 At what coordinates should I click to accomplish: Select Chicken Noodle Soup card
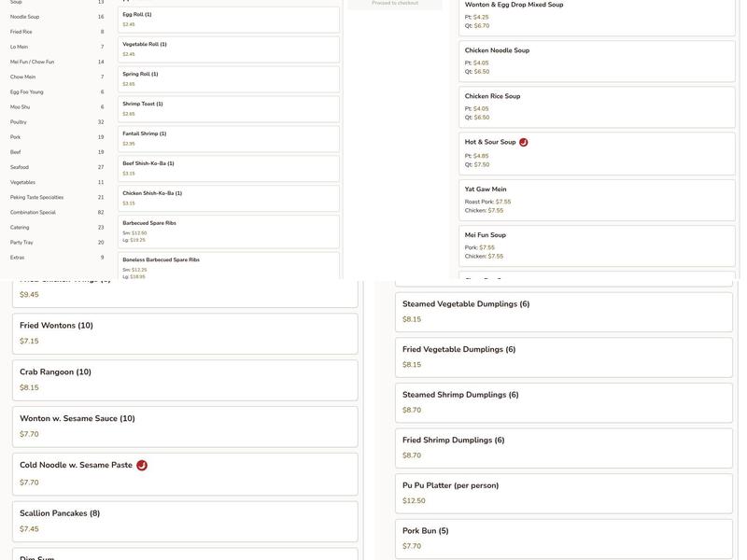(x=597, y=61)
